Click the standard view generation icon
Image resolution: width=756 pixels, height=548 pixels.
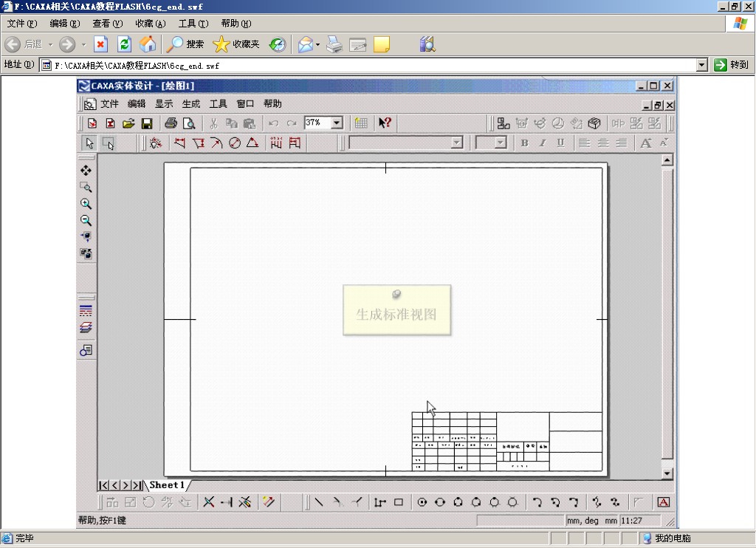(x=504, y=123)
